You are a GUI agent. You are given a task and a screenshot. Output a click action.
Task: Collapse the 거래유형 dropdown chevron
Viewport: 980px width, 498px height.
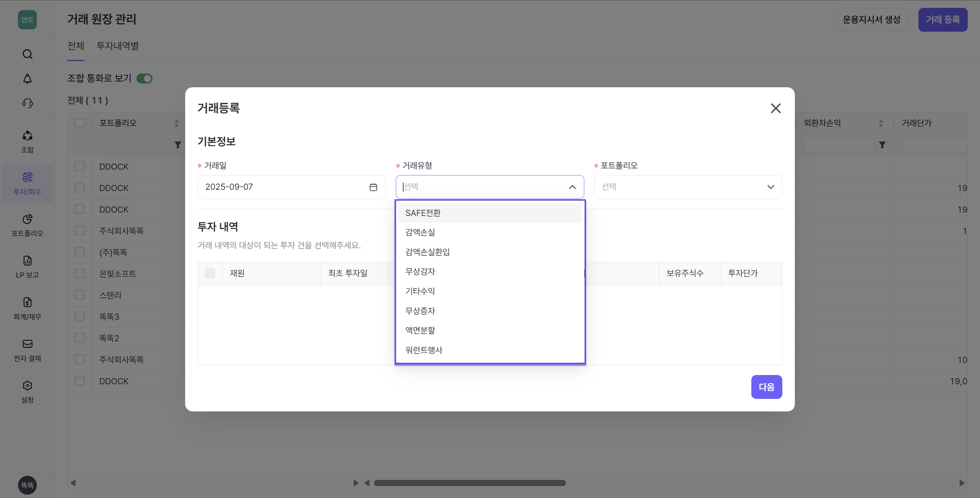click(x=572, y=187)
